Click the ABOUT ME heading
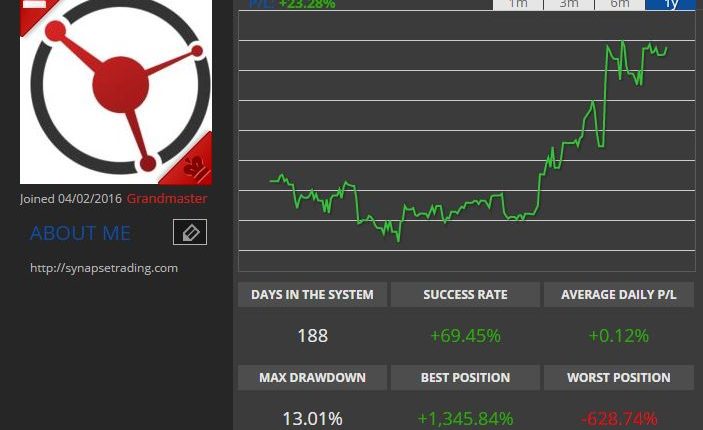Viewport: 703px width, 430px height. pyautogui.click(x=81, y=233)
